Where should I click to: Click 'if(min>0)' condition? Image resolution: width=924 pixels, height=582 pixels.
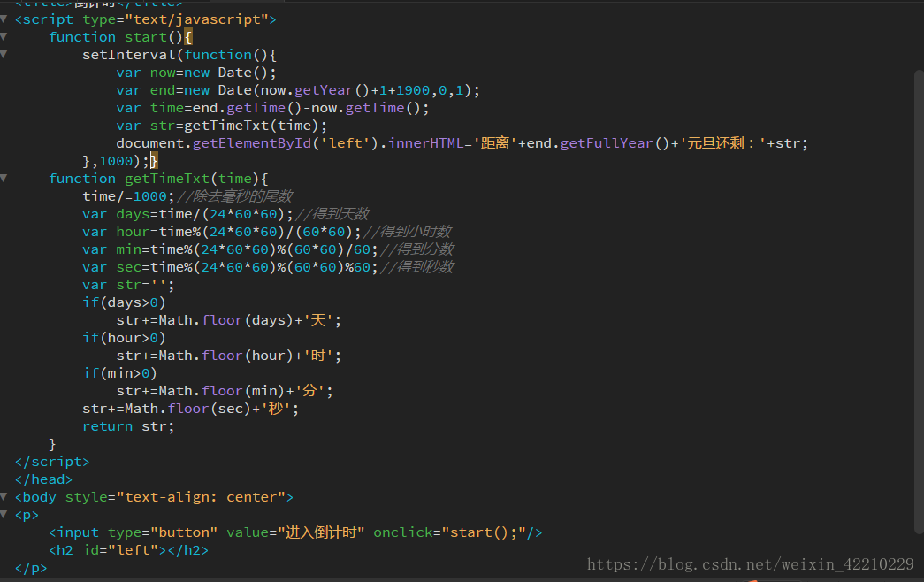(x=119, y=373)
